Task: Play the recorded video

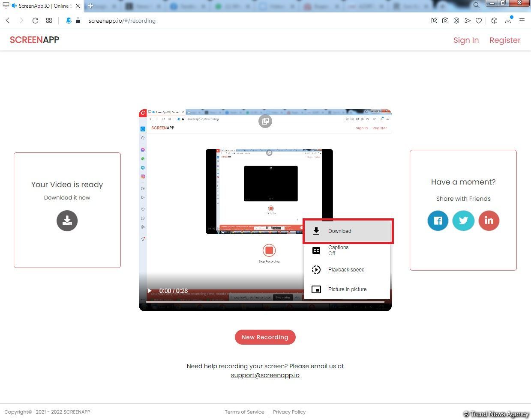Action: (x=149, y=291)
